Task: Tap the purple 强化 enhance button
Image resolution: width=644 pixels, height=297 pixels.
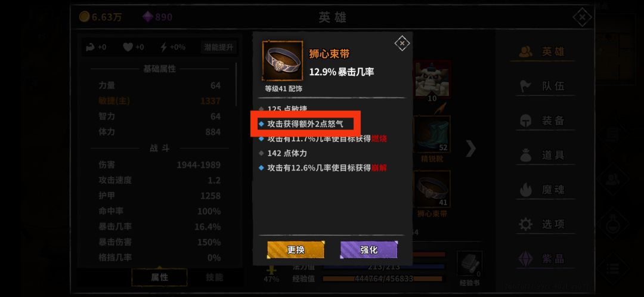Action: (x=369, y=249)
